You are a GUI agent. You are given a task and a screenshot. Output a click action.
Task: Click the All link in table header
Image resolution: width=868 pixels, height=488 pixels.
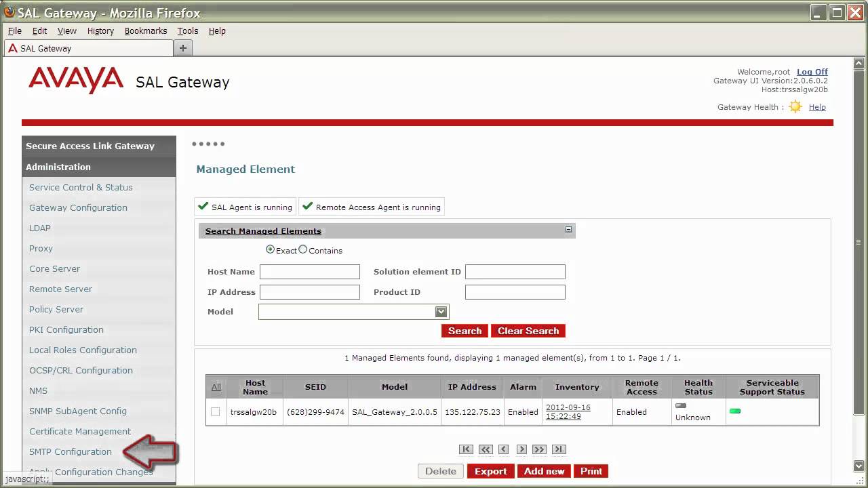tap(216, 387)
